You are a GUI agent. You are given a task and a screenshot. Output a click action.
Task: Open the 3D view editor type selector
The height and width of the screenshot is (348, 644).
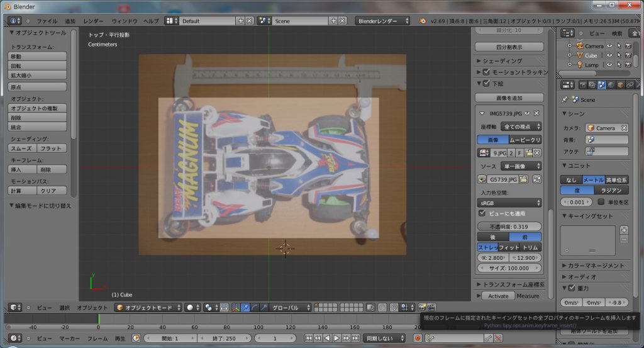tap(15, 307)
